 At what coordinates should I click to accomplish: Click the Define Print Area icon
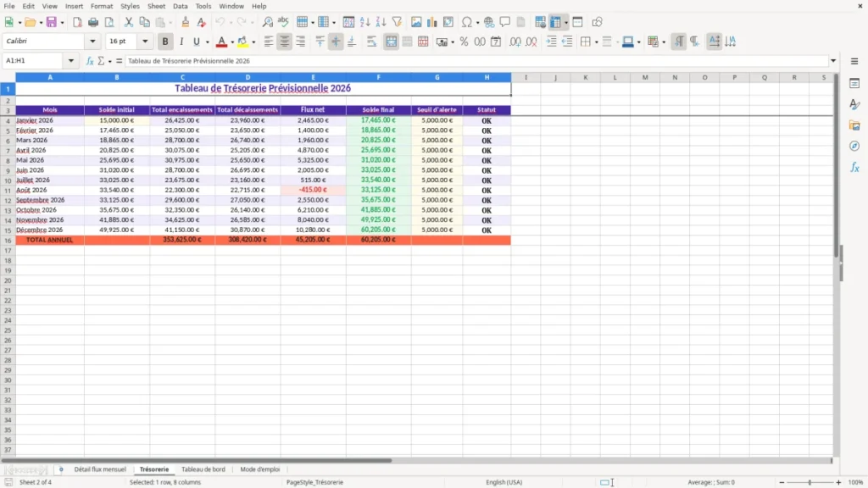[540, 22]
